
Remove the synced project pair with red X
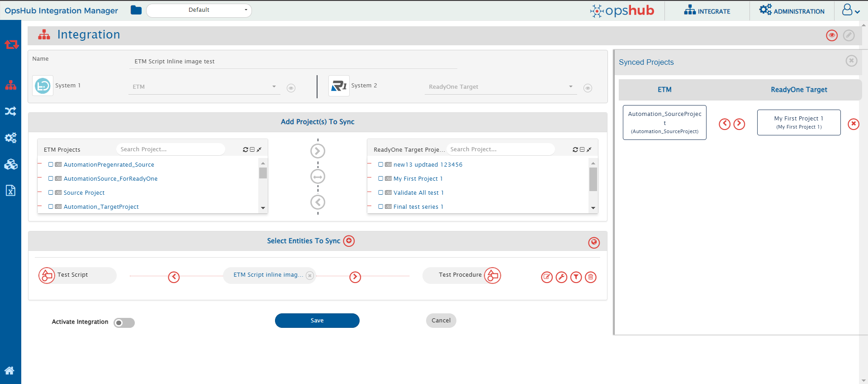(853, 124)
